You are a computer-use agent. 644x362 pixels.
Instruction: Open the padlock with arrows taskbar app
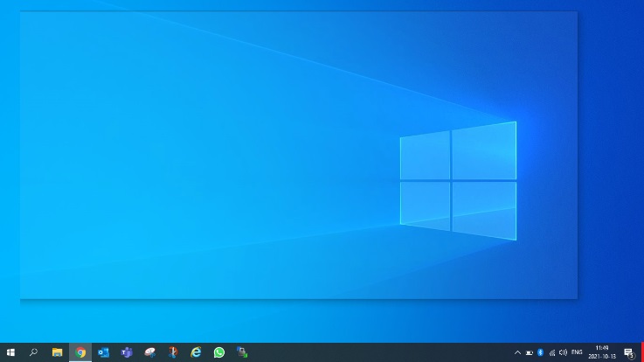242,352
